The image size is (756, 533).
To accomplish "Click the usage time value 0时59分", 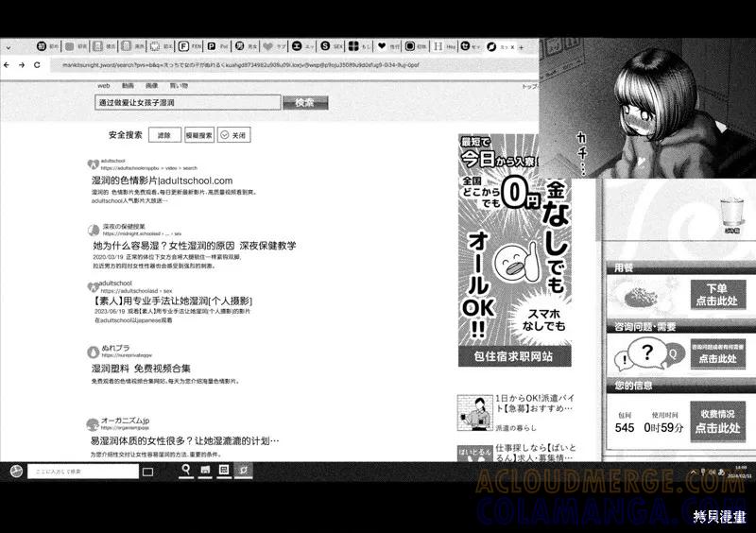I will point(664,428).
